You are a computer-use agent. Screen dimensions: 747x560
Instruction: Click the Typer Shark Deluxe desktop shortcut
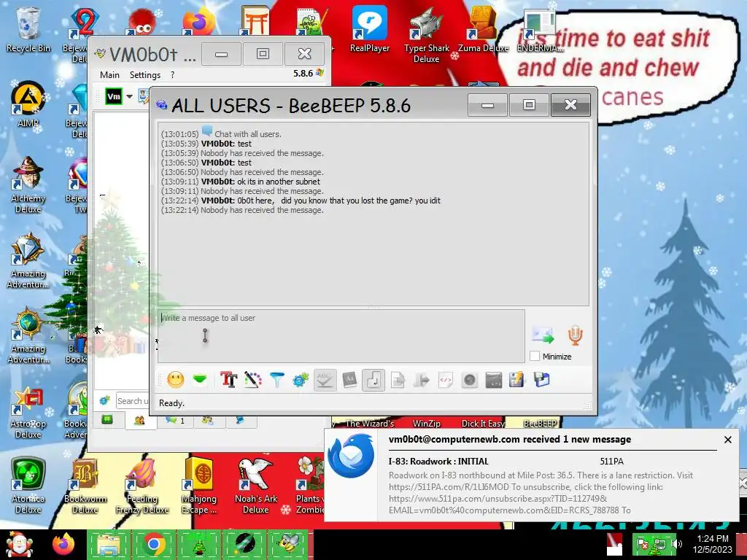[426, 35]
